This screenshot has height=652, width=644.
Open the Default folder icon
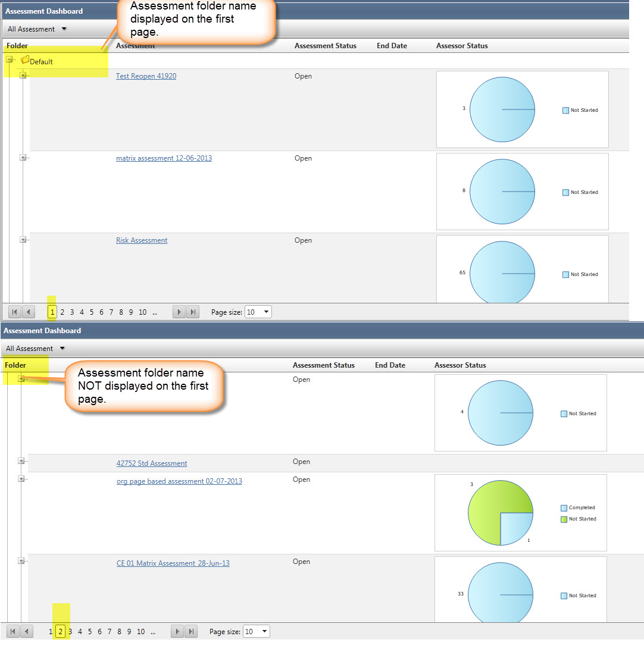[25, 60]
